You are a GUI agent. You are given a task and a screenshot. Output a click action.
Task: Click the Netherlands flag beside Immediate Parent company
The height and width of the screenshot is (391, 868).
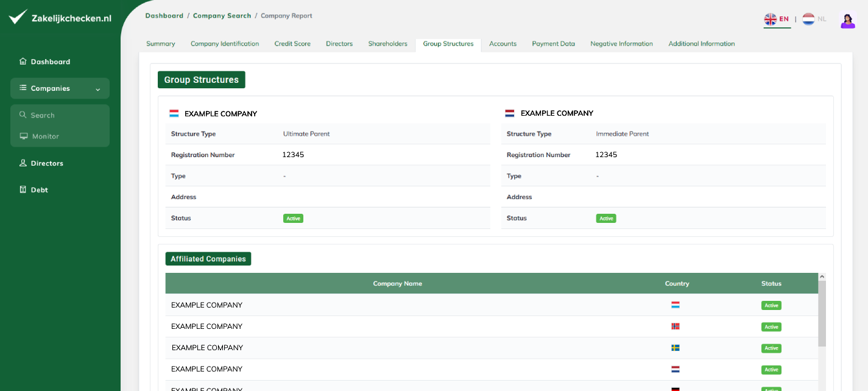pyautogui.click(x=510, y=113)
